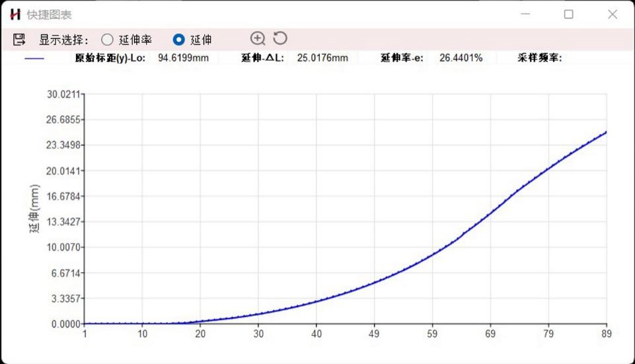Click the 延伸率-e value 26.4401%
Viewport: 635px width, 364px height.
pos(461,58)
